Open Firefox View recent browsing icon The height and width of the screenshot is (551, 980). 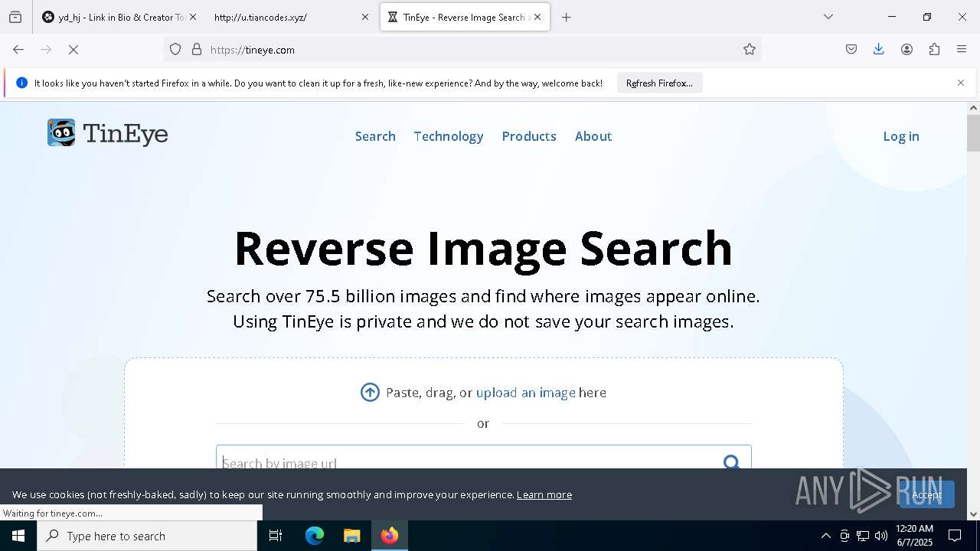point(15,17)
